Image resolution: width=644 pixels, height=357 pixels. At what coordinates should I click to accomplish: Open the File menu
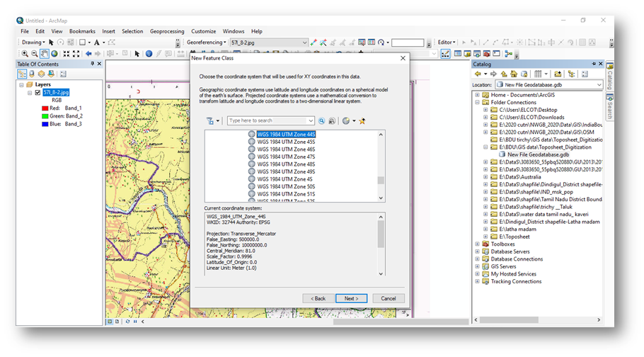[x=25, y=31]
